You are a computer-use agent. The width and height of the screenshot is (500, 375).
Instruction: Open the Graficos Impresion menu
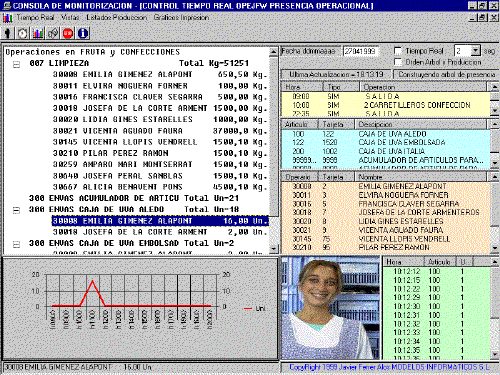coord(181,18)
